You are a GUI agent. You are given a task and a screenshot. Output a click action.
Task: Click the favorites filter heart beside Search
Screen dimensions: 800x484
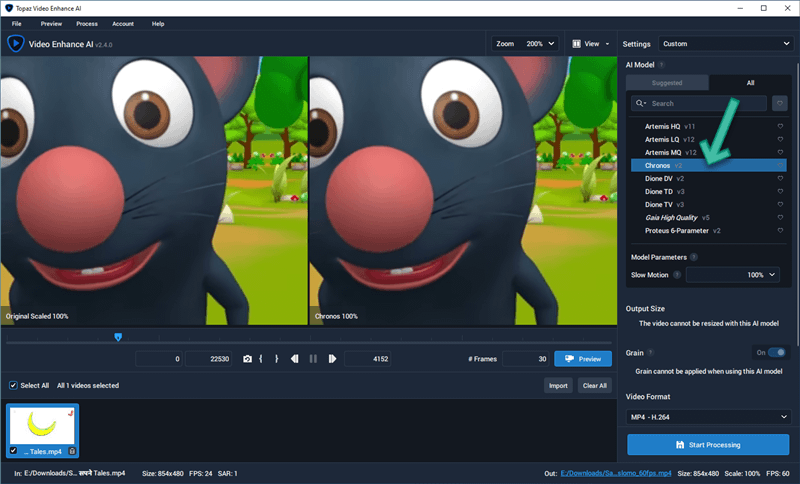779,104
